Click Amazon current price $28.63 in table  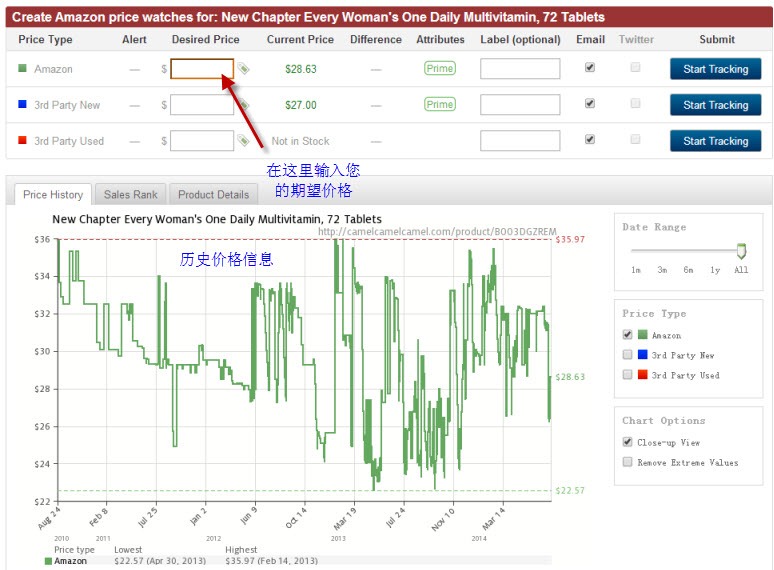coord(301,69)
